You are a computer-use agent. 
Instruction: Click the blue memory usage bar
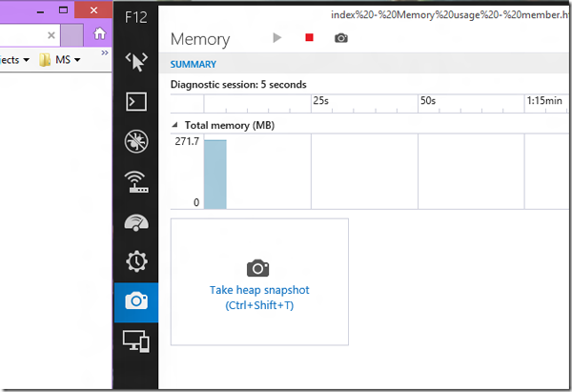(215, 175)
